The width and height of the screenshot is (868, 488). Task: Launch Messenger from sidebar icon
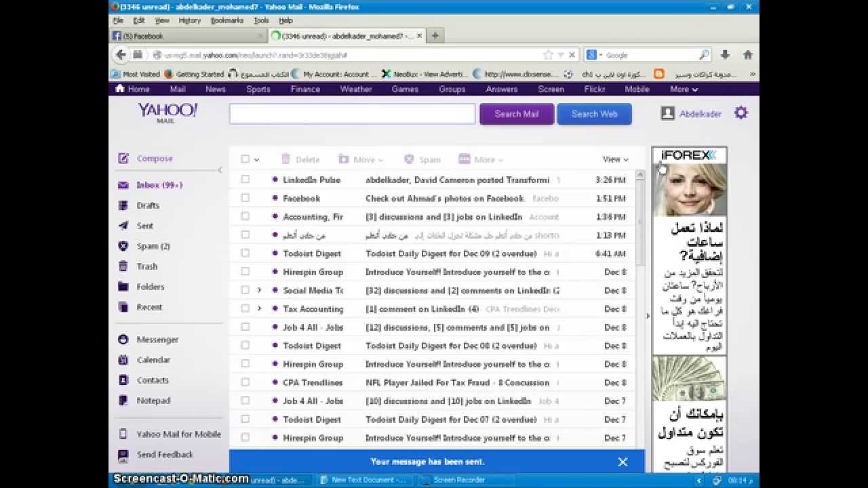pyautogui.click(x=123, y=340)
